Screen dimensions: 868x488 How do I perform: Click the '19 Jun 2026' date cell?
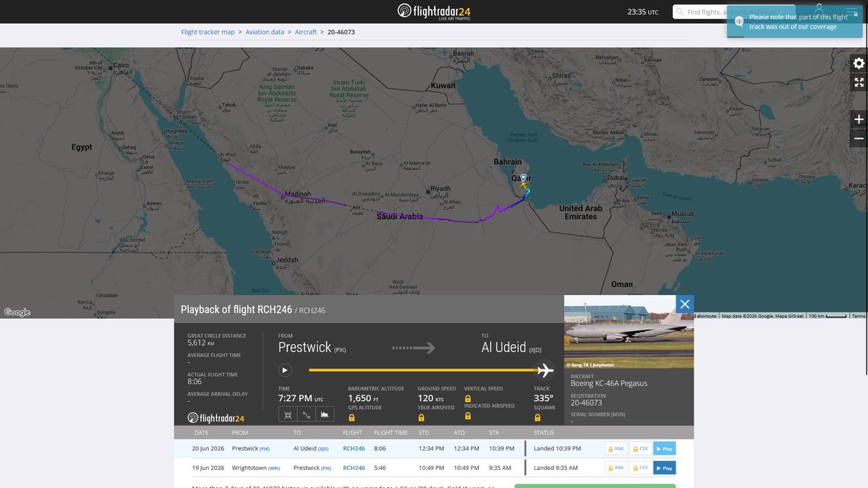[x=208, y=468]
